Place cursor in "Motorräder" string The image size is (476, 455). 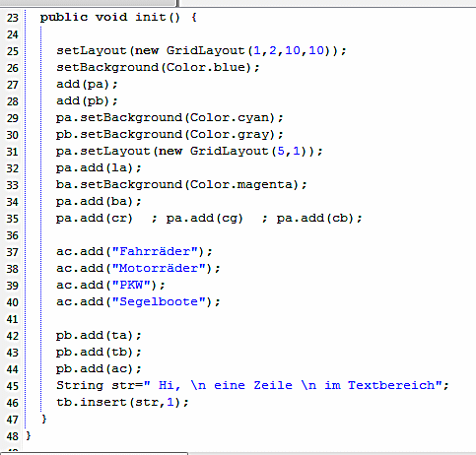click(x=159, y=268)
